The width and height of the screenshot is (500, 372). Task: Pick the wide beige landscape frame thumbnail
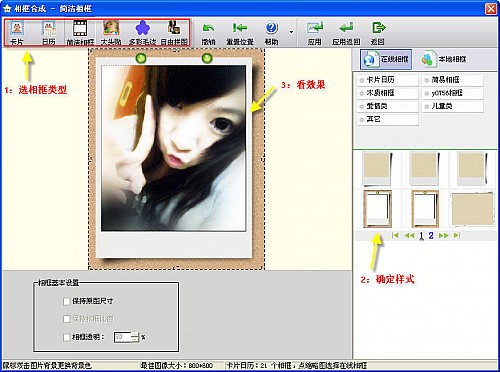(472, 209)
